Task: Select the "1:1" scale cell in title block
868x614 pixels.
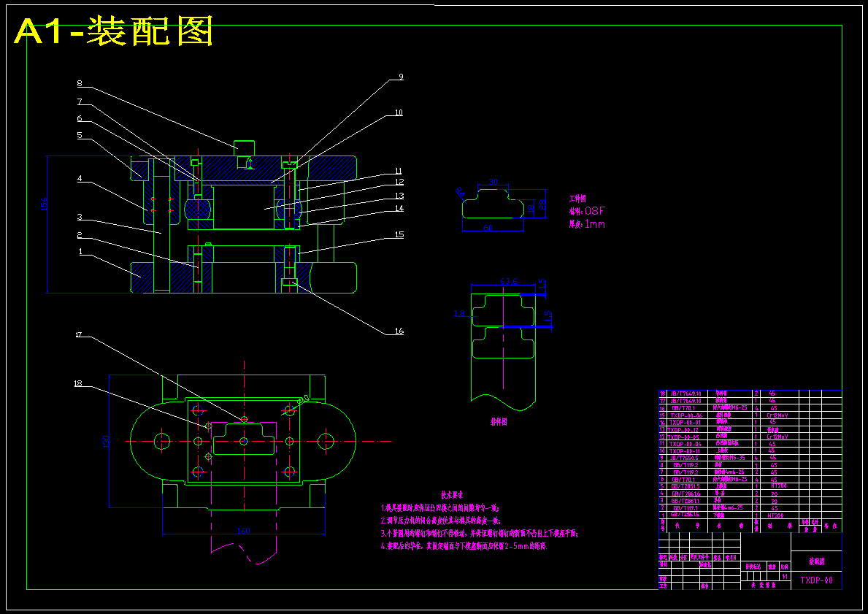Action: pos(785,576)
